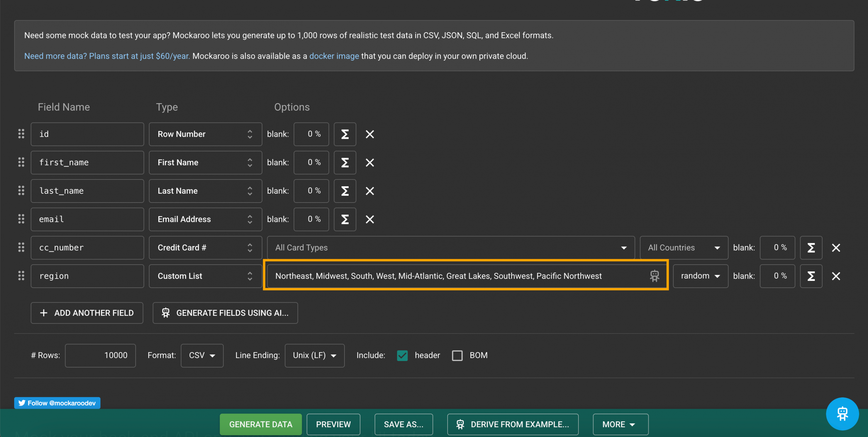
Task: Change the Custom List type selector
Action: point(205,276)
